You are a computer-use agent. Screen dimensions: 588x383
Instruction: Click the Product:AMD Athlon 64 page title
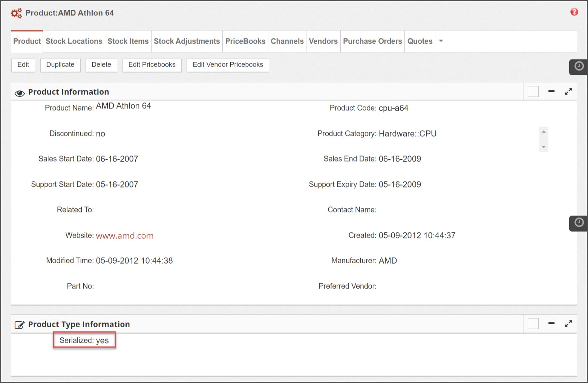(70, 13)
